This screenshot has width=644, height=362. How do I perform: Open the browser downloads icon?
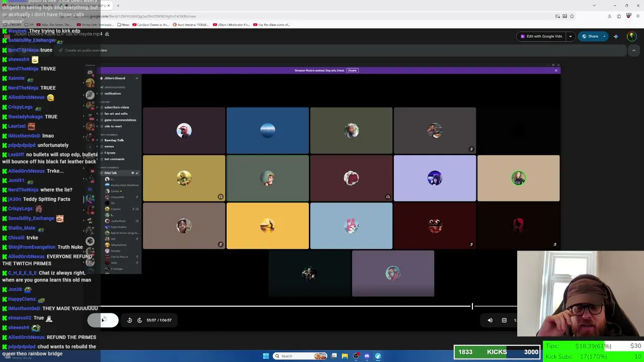pyautogui.click(x=609, y=16)
